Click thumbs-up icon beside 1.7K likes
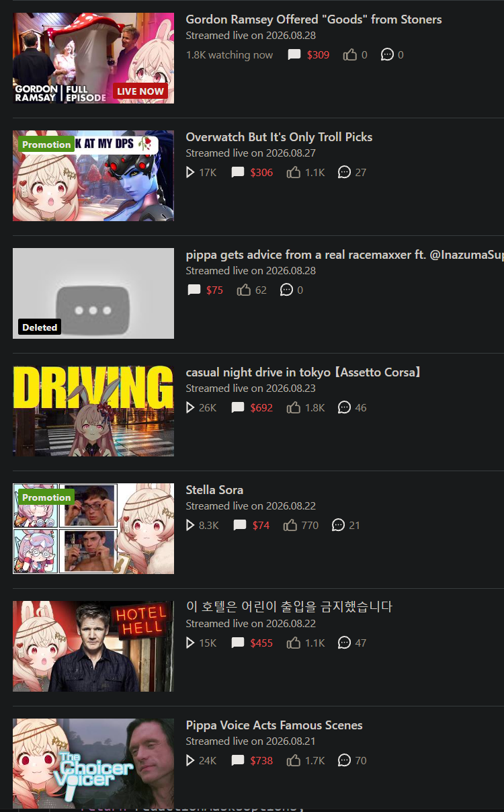 pyautogui.click(x=293, y=761)
